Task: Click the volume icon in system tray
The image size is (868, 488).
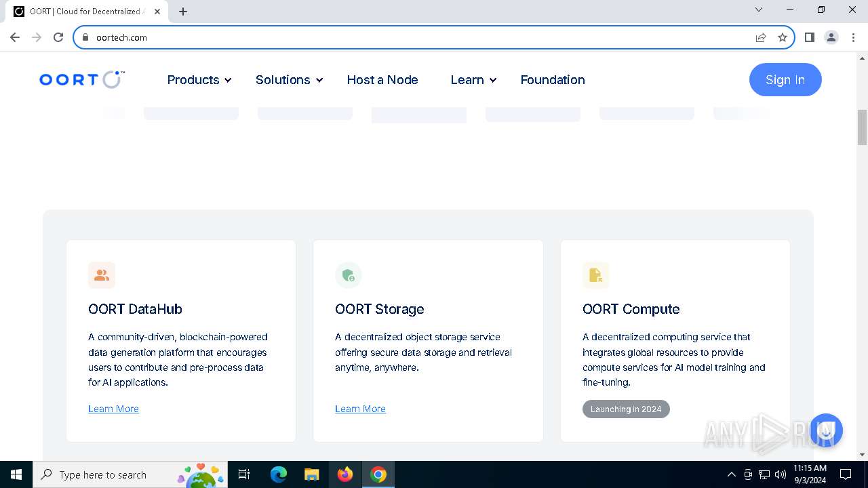Action: 781,474
